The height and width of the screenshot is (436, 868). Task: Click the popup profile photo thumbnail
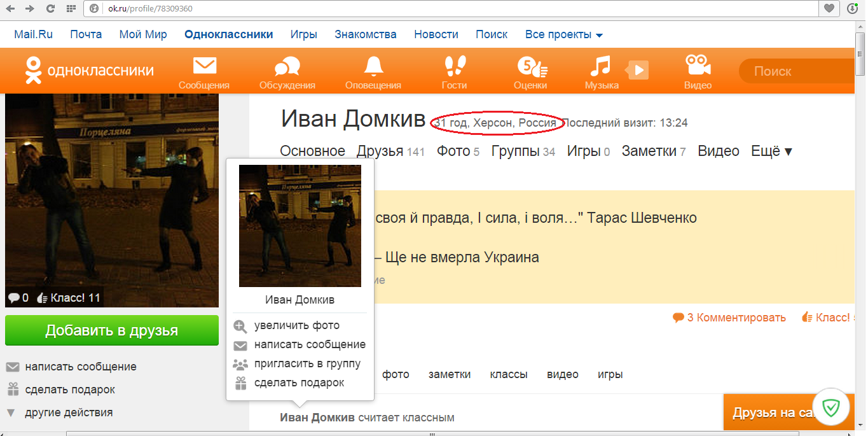point(300,226)
